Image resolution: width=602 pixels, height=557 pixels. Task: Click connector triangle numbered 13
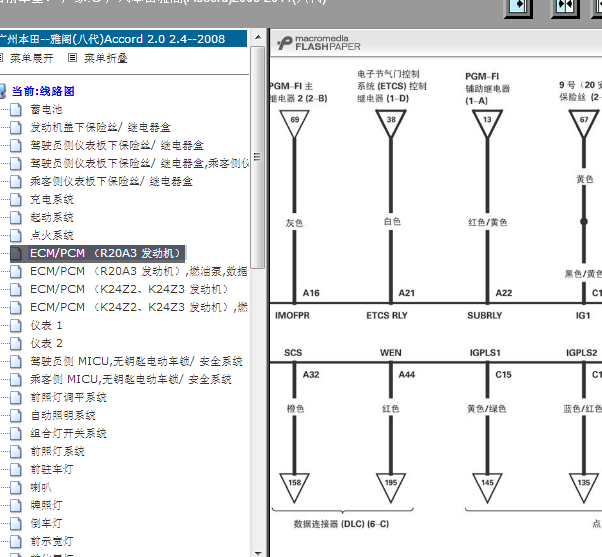[487, 124]
